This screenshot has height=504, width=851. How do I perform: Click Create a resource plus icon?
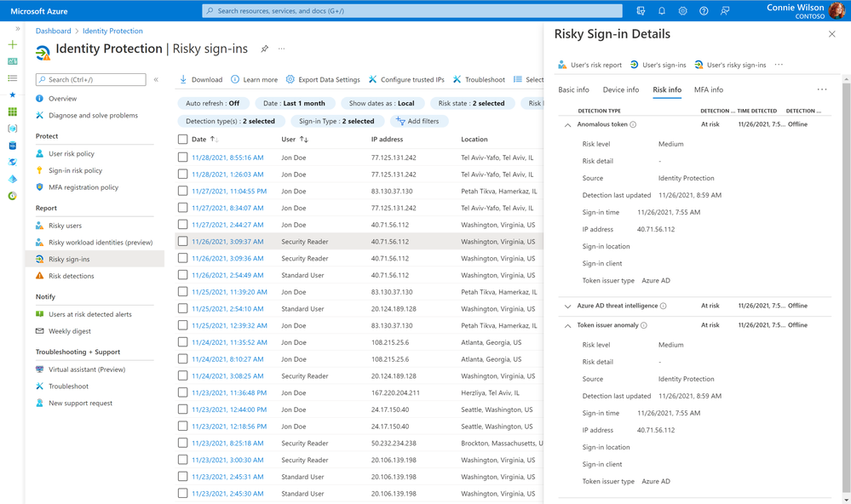coord(13,44)
